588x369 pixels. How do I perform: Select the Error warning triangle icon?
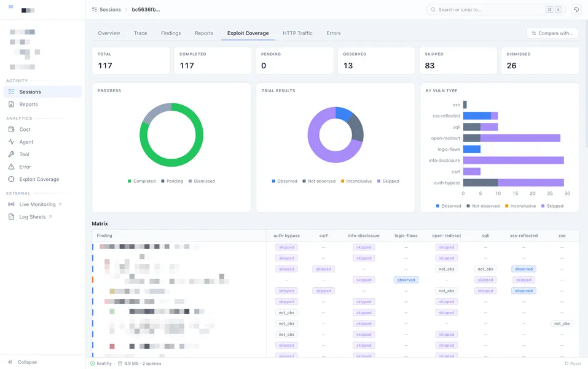[11, 167]
